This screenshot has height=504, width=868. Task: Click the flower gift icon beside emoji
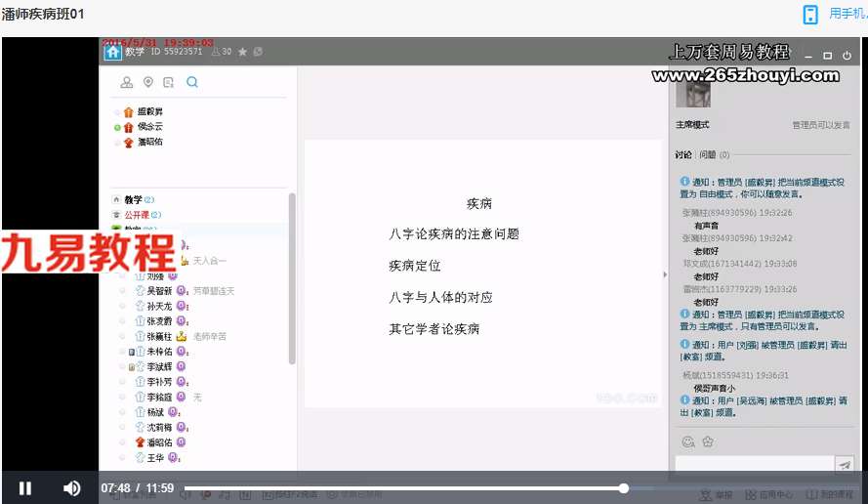point(708,441)
